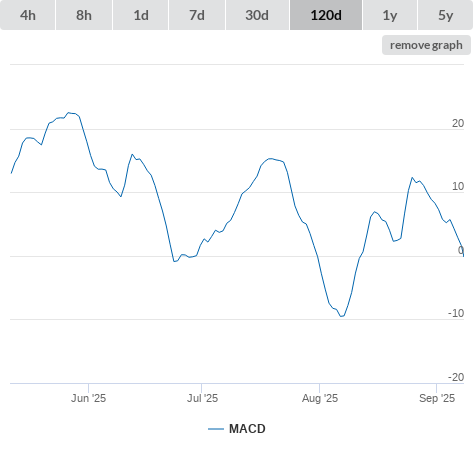Choose the 1d time range tab

[141, 15]
